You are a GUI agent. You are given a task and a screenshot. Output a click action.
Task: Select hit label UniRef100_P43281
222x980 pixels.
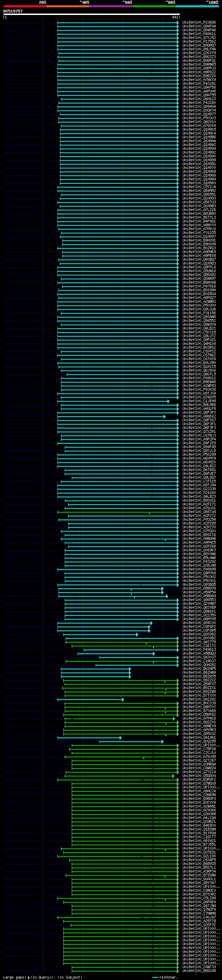click(x=199, y=84)
